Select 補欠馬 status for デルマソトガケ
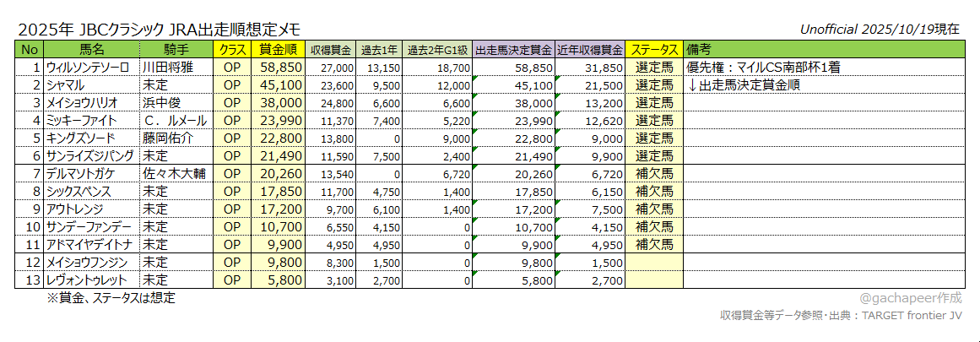 (x=654, y=172)
